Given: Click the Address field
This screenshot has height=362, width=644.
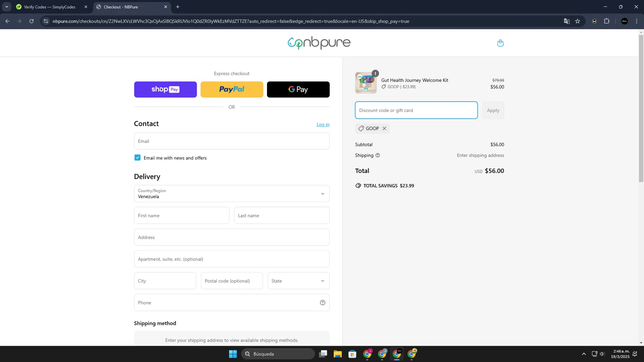Looking at the screenshot, I should tap(232, 237).
